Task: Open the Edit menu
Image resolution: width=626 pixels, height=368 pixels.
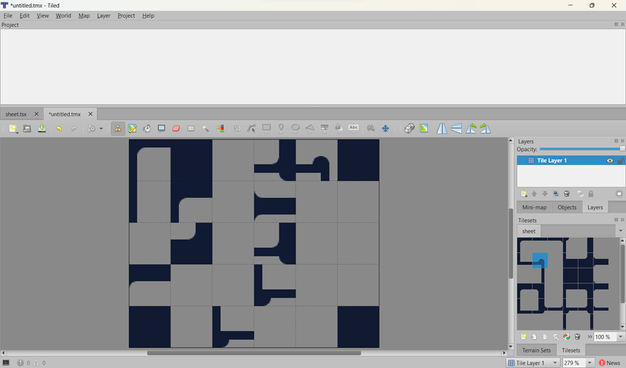Action: coord(24,16)
